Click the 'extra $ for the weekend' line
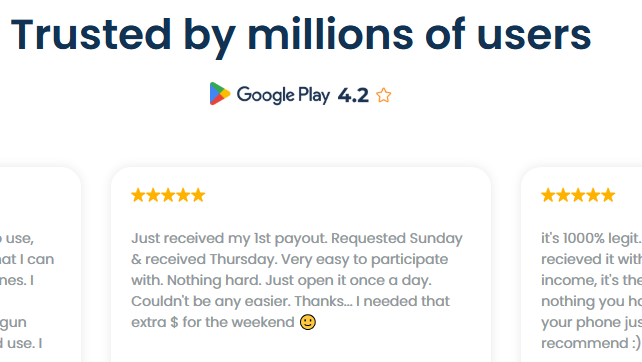 213,322
